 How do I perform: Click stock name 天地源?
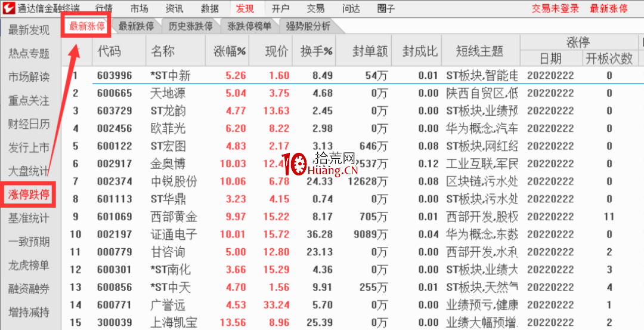click(x=168, y=93)
